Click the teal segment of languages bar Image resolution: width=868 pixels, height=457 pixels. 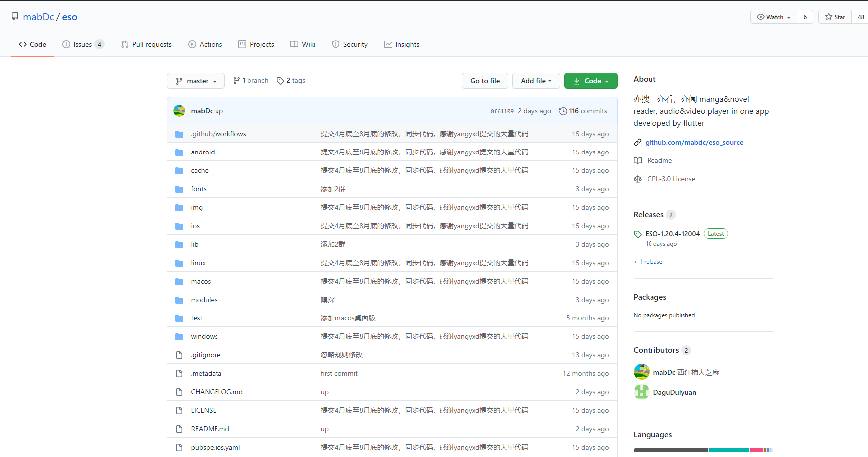tap(729, 450)
